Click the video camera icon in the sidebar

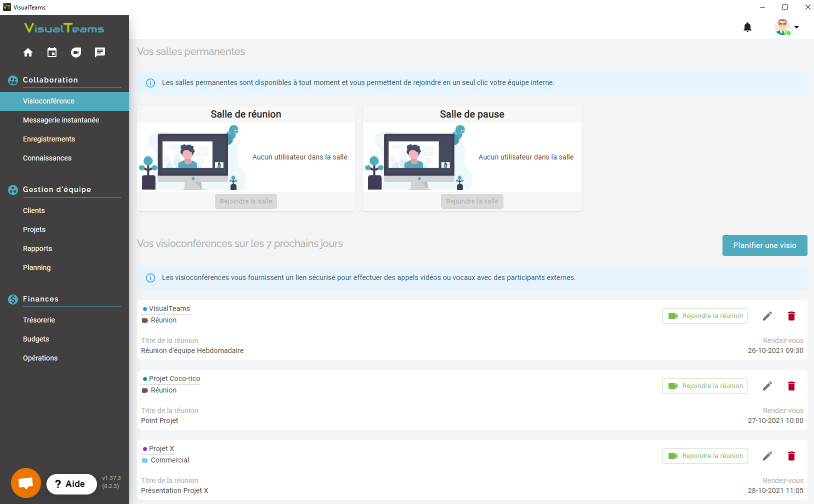point(76,52)
